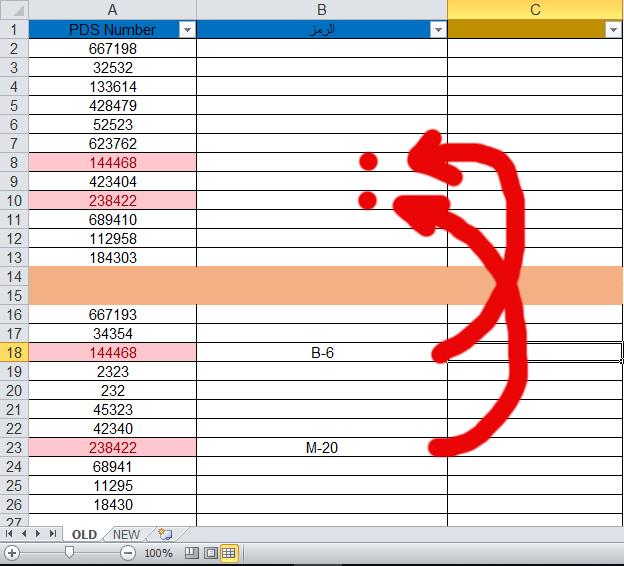This screenshot has height=566, width=624.
Task: Select row 14 header
Action: click(14, 277)
